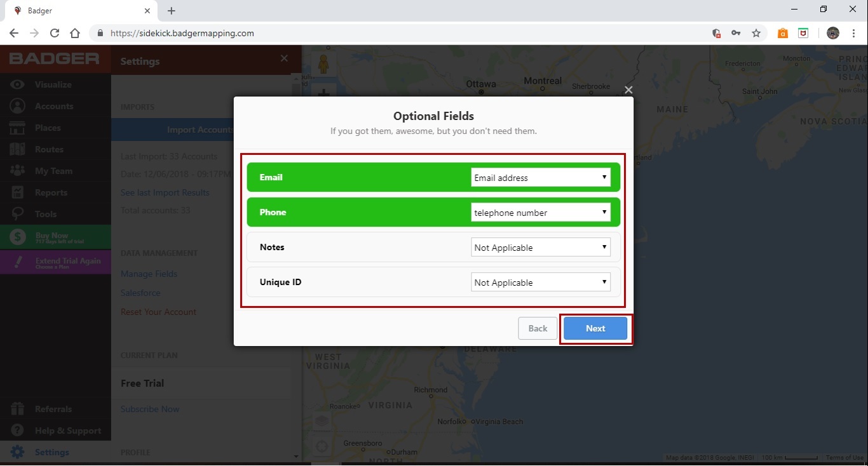Open the My Team people icon
The width and height of the screenshot is (868, 466).
click(18, 171)
